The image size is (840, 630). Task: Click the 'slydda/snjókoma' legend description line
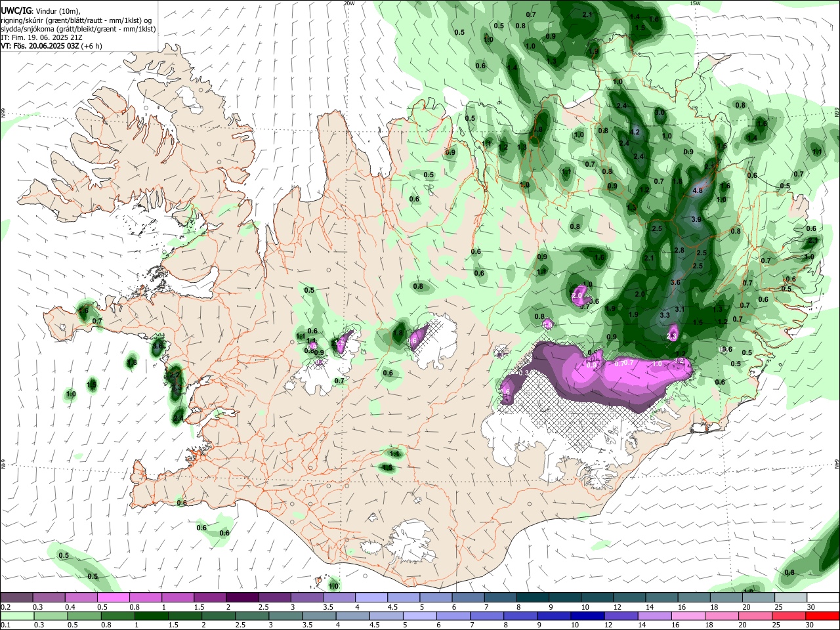pos(78,29)
